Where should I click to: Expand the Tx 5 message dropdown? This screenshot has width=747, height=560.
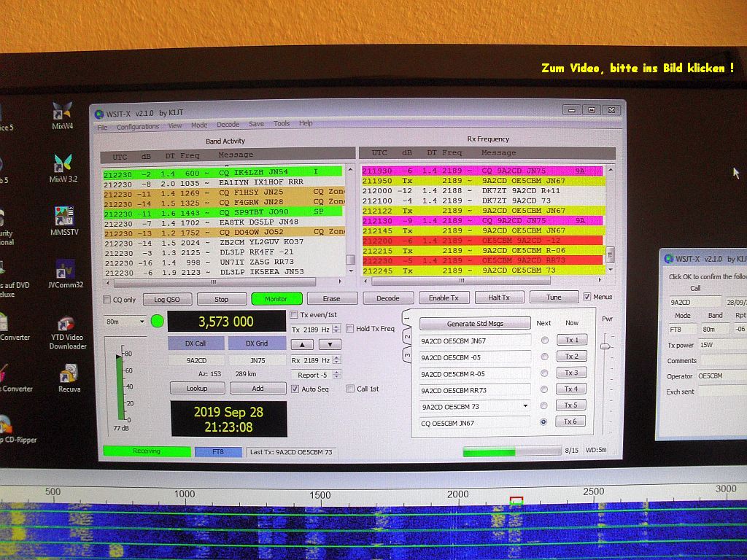[x=525, y=406]
